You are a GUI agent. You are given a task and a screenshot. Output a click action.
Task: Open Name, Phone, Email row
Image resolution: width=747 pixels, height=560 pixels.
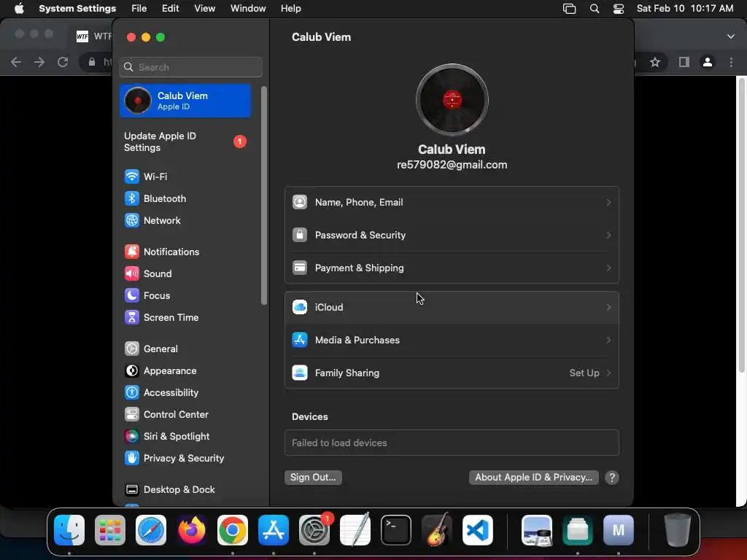(452, 203)
